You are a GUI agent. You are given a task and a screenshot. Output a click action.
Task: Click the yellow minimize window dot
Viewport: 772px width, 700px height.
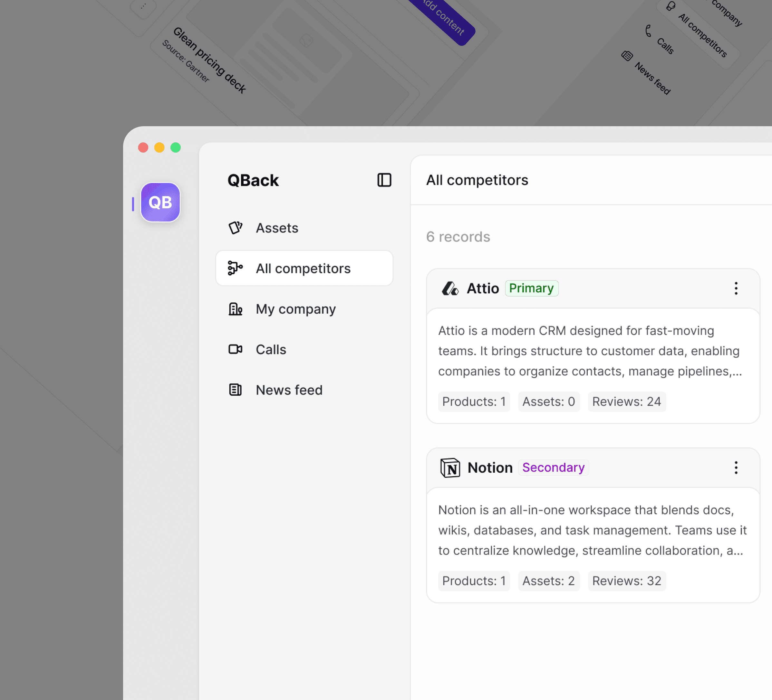click(159, 147)
